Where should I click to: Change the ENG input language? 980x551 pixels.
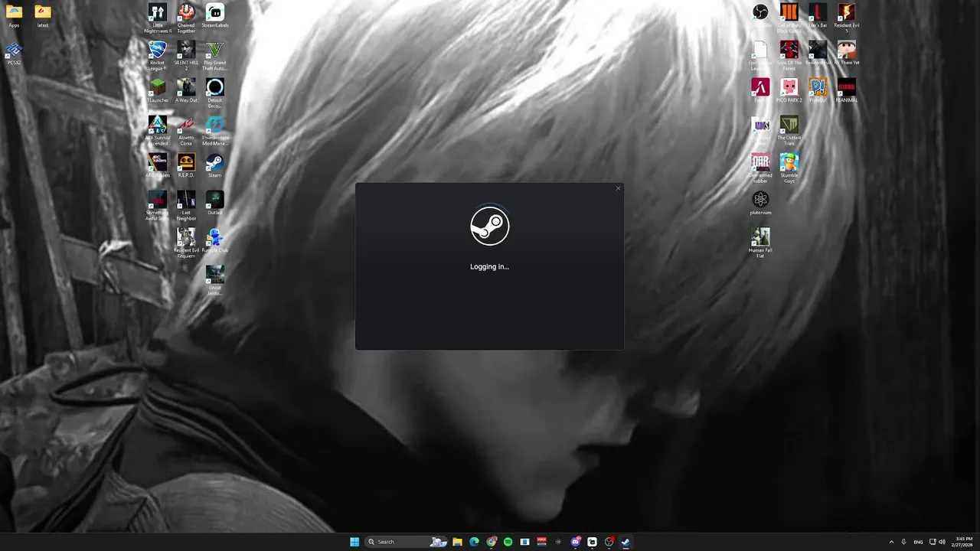[918, 542]
